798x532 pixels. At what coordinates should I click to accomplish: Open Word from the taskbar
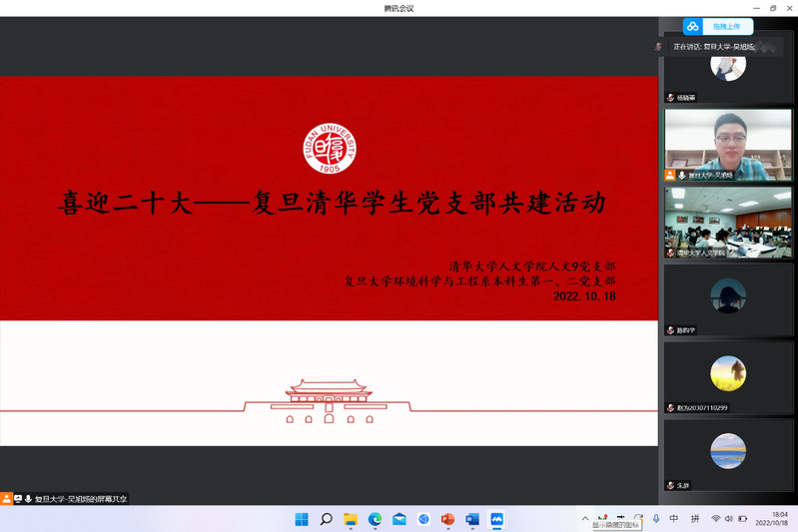point(471,519)
